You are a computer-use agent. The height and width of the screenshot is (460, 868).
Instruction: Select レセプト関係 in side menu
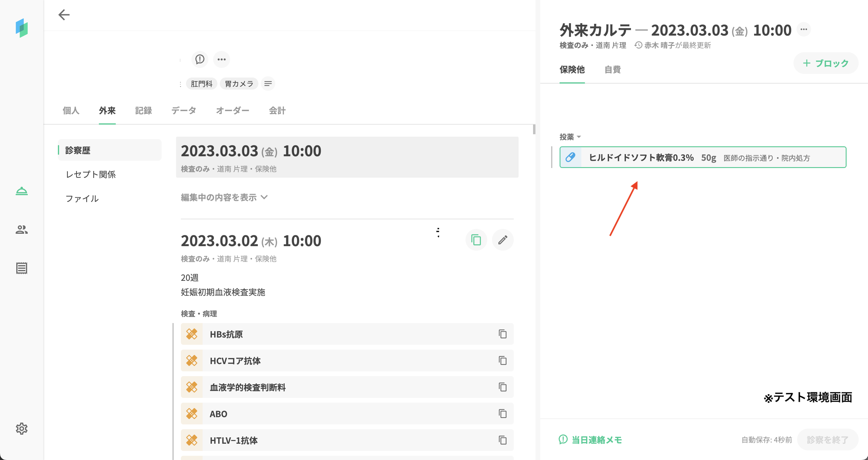(90, 174)
